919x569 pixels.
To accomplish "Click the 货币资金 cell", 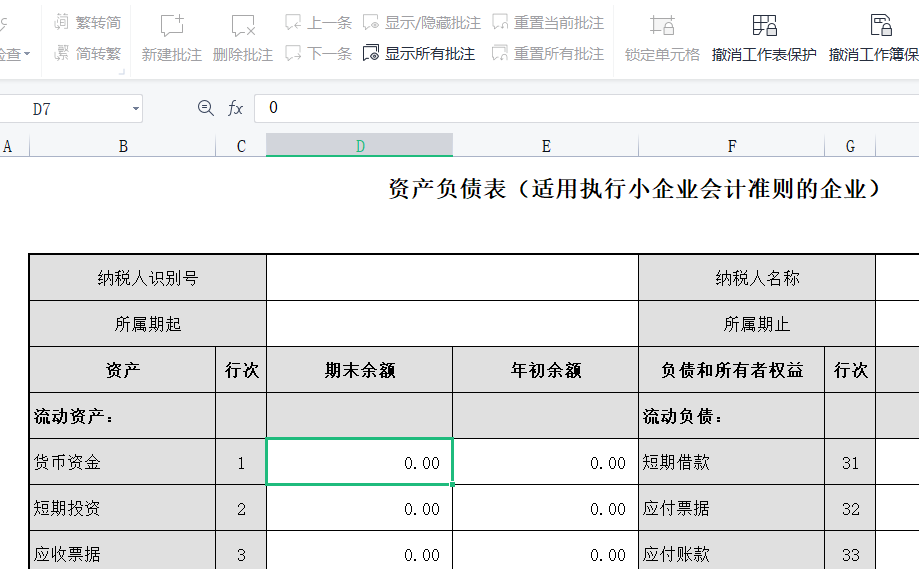I will [122, 462].
